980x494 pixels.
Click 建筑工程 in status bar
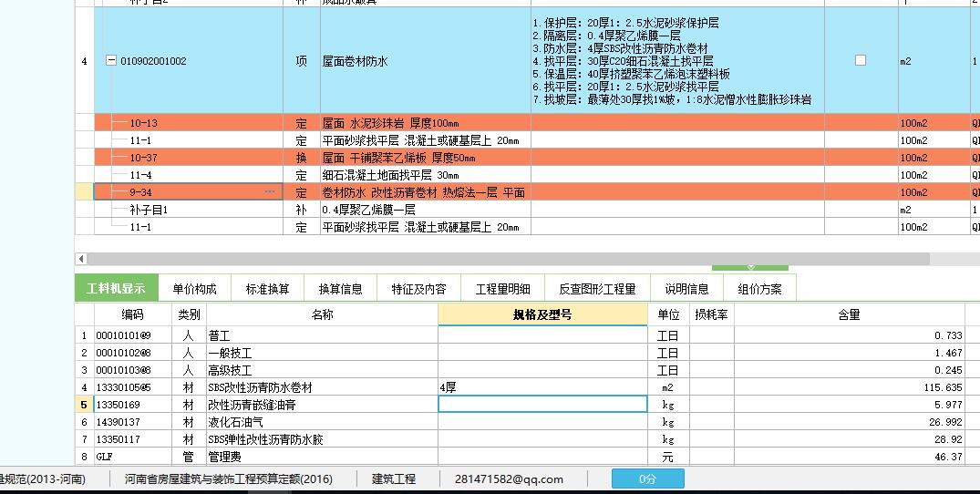click(394, 479)
